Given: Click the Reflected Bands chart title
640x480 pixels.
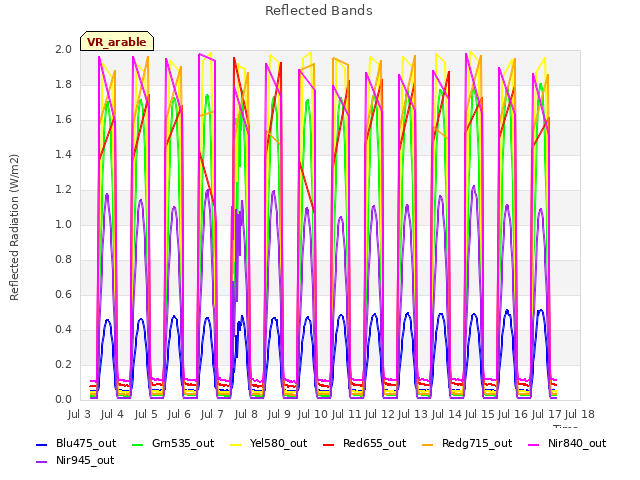Looking at the screenshot, I should [x=319, y=11].
